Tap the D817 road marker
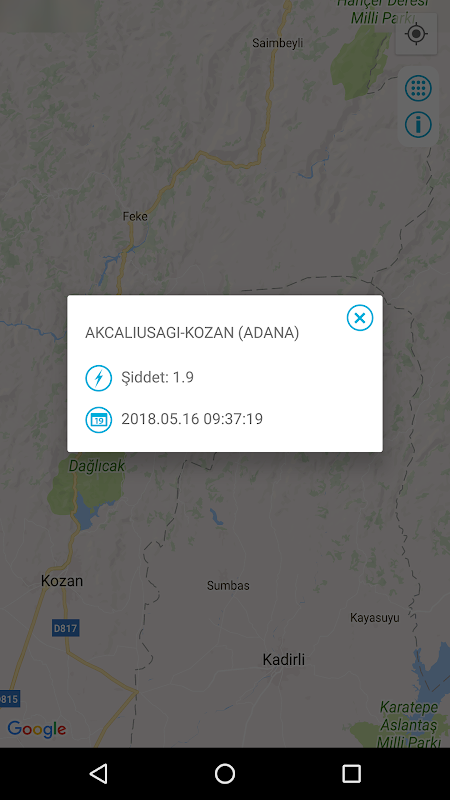The width and height of the screenshot is (450, 800). (66, 628)
